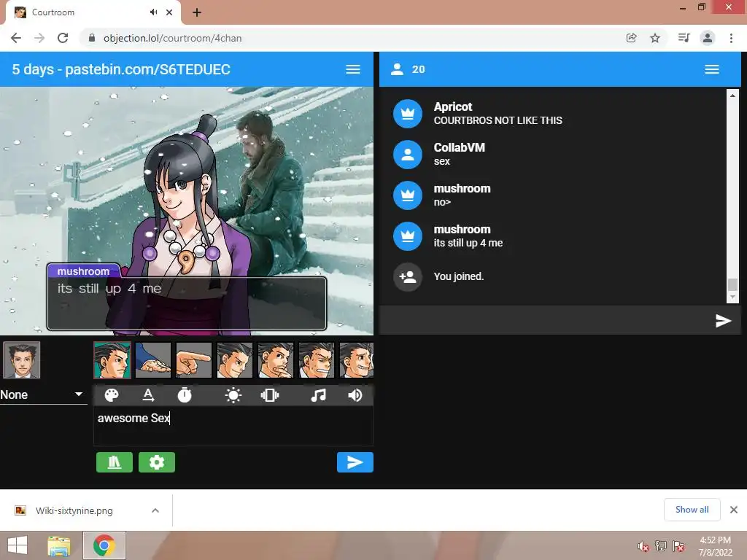
Task: Reload the objection.lol page
Action: [x=63, y=38]
